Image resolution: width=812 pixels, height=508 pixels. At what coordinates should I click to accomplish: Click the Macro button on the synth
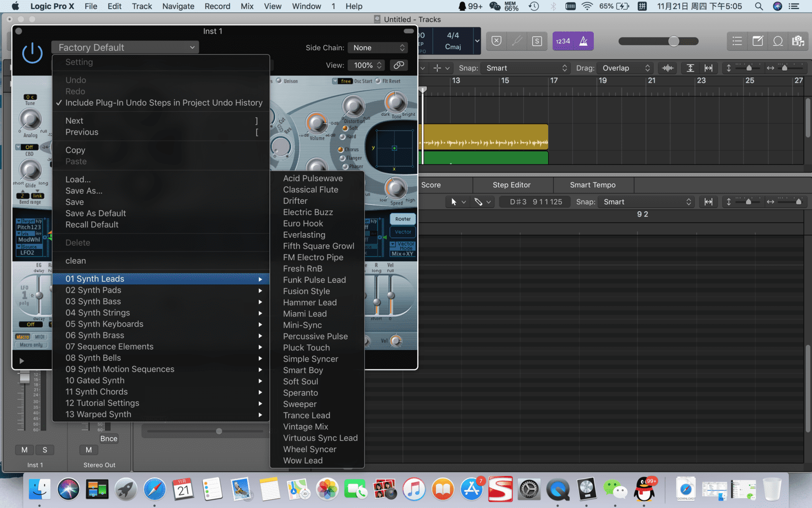23,337
